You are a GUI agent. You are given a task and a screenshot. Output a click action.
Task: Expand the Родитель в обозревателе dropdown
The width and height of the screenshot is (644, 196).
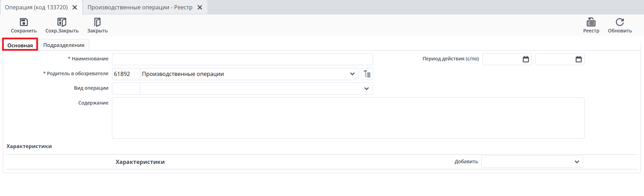pos(352,74)
